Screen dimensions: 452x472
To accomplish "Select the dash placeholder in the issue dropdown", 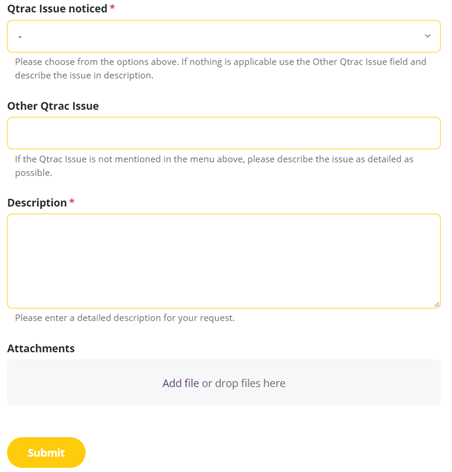I will click(x=20, y=37).
